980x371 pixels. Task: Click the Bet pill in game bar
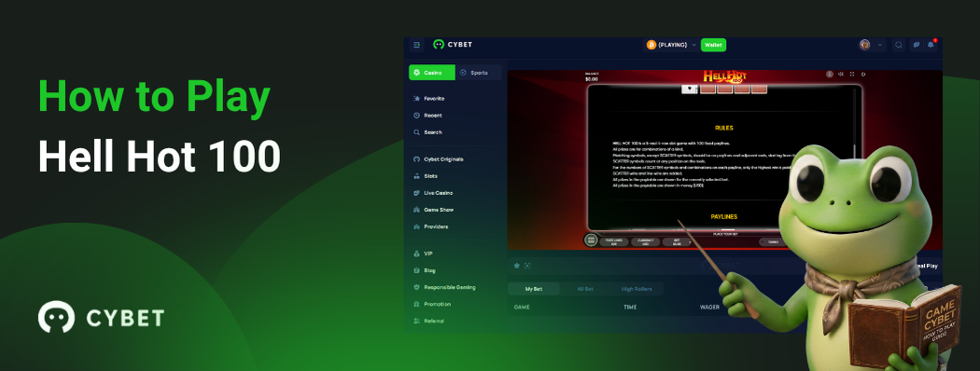676,241
